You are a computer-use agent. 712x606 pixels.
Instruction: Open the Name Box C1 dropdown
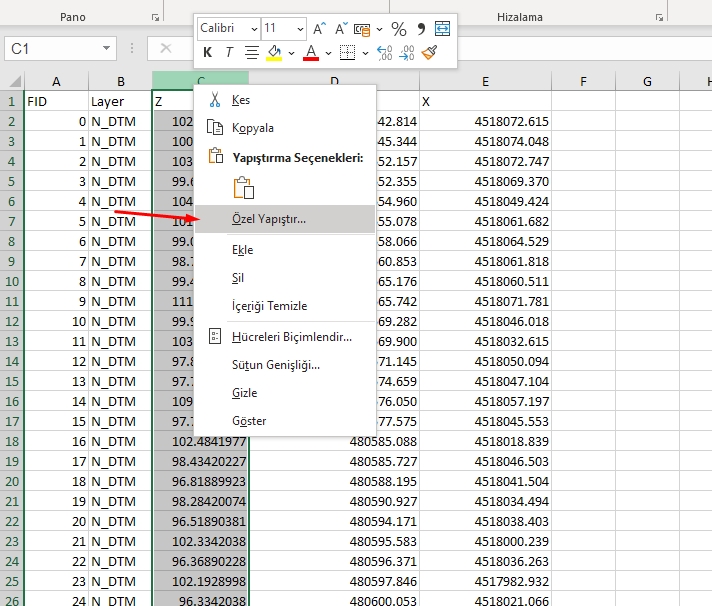pyautogui.click(x=106, y=48)
